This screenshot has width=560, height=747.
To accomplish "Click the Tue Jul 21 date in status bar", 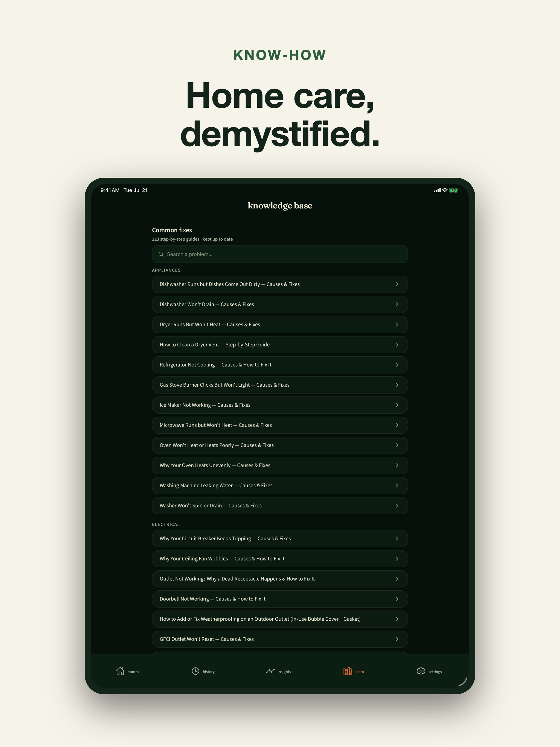I will [135, 191].
